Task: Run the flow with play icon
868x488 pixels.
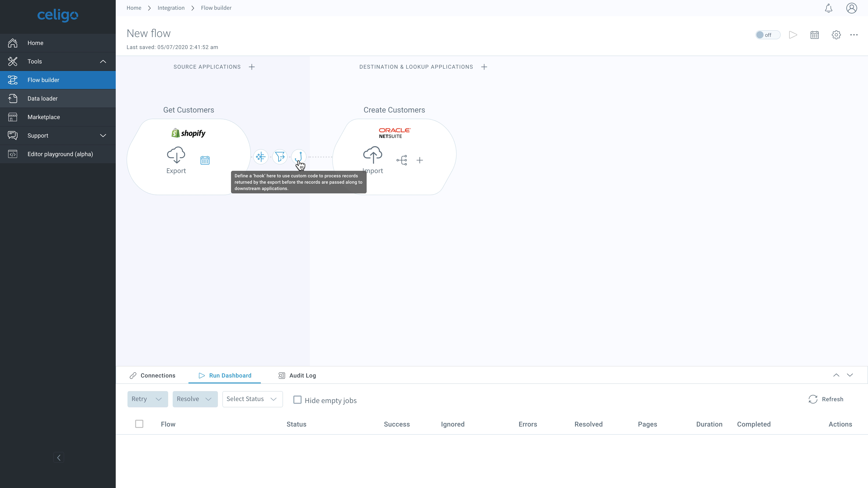Action: coord(793,35)
